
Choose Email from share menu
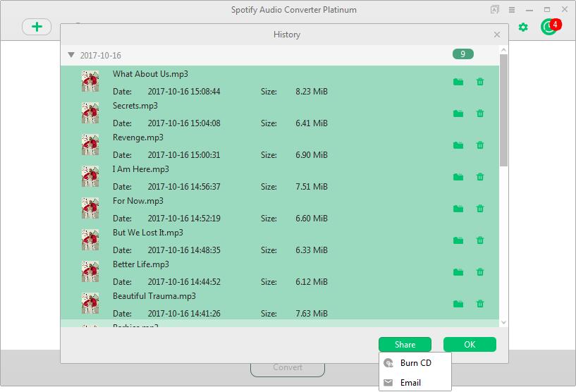415,382
